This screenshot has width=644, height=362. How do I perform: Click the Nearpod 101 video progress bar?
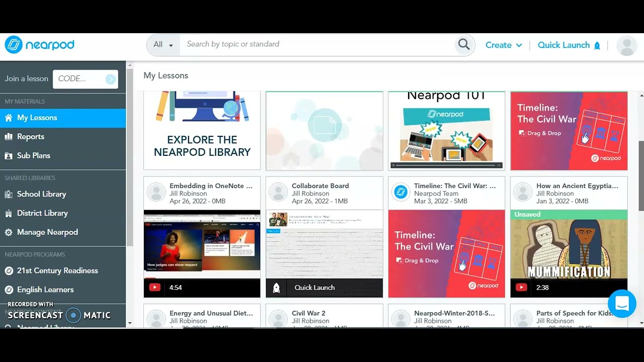(446, 165)
